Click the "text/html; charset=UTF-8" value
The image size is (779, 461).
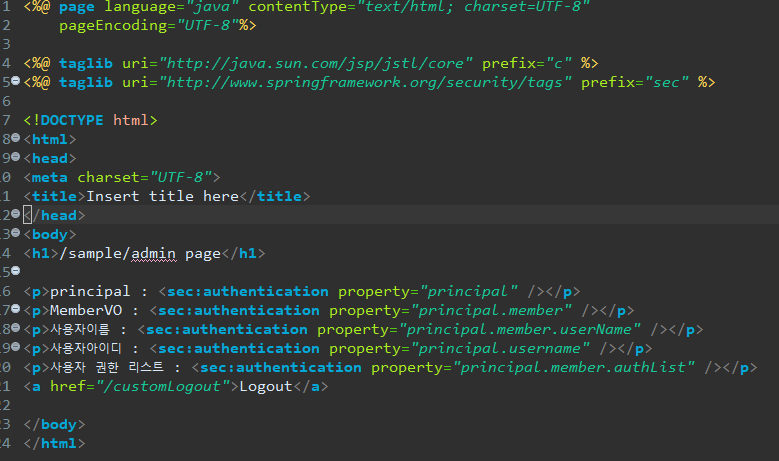[473, 7]
